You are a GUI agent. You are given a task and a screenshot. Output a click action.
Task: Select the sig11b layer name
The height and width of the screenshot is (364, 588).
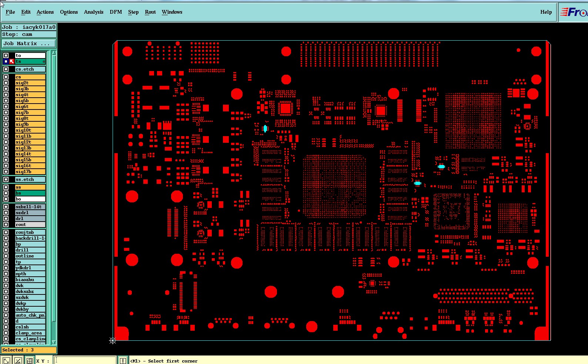pyautogui.click(x=30, y=136)
